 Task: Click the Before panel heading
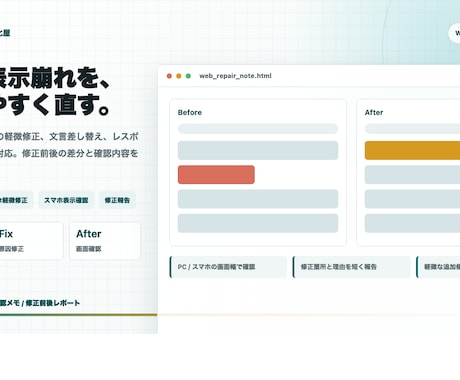(190, 112)
